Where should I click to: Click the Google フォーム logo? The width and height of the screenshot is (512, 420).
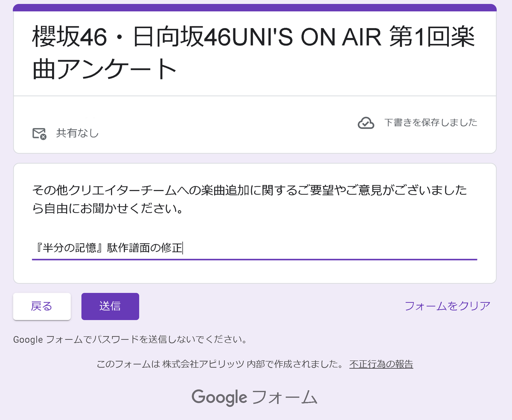point(255,397)
